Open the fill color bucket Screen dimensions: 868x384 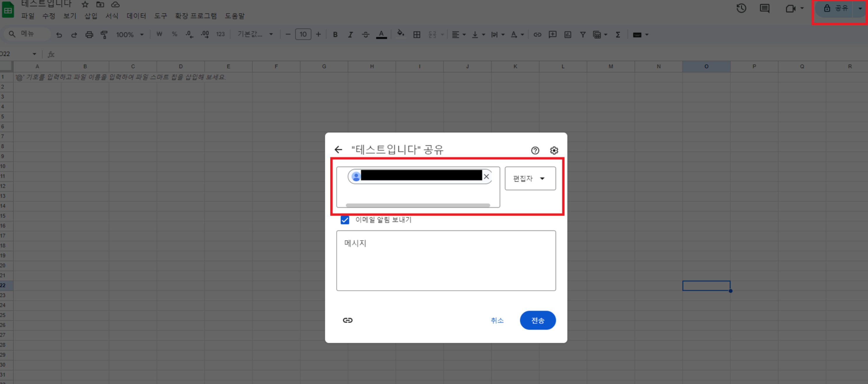pyautogui.click(x=401, y=34)
